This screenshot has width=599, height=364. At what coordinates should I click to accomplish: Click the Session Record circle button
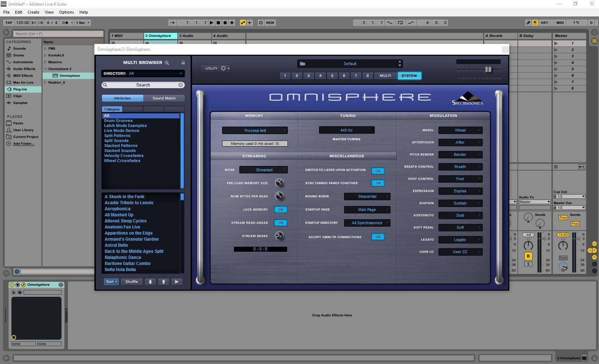click(x=261, y=23)
